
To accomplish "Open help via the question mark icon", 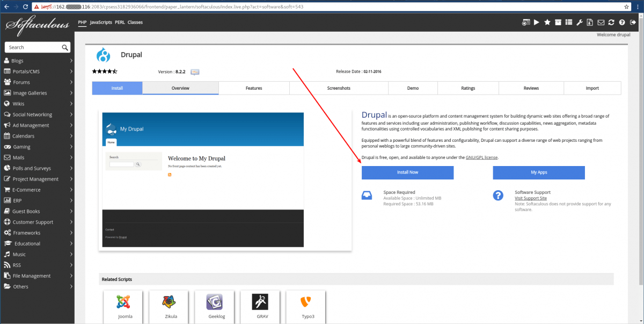I will (622, 22).
